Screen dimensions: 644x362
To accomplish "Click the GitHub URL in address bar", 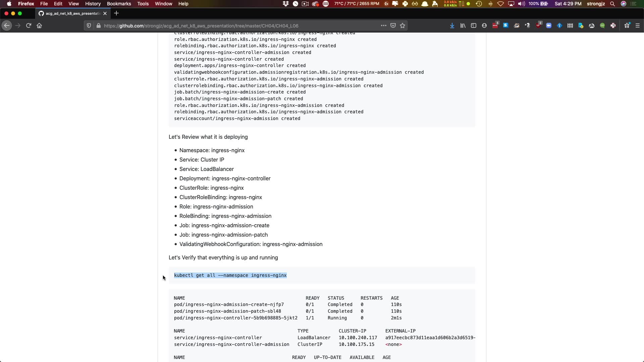I will click(201, 26).
